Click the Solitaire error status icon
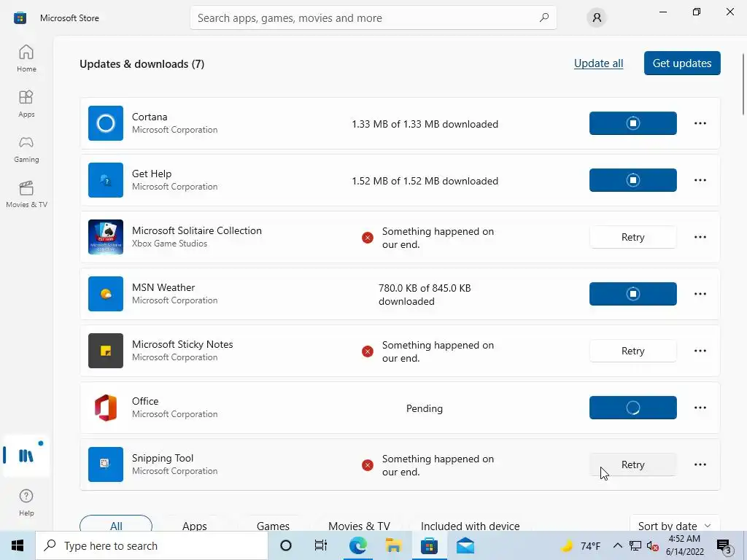Image resolution: width=747 pixels, height=560 pixels. (368, 237)
